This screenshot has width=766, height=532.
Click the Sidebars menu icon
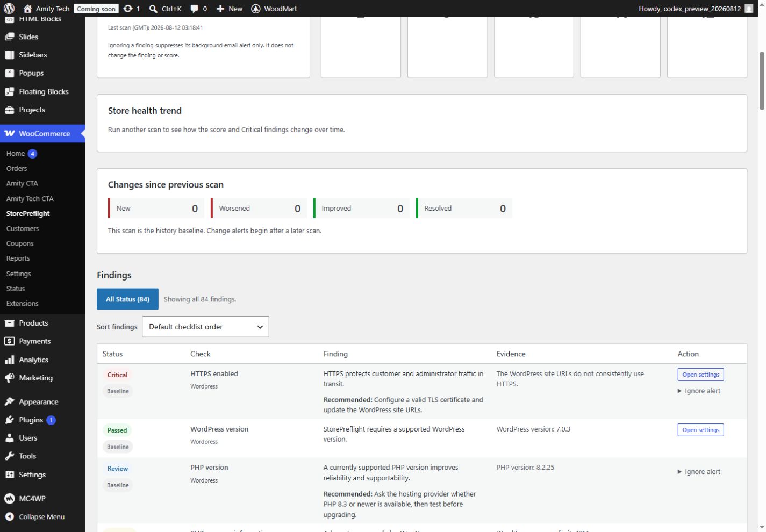(10, 55)
